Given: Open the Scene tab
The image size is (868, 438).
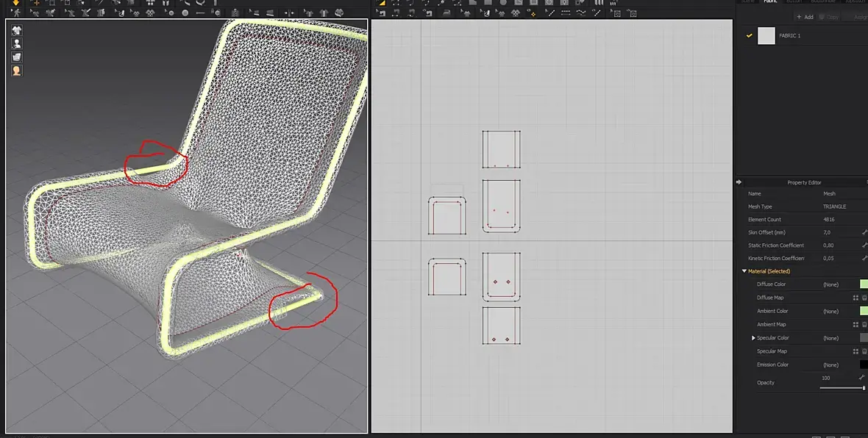Looking at the screenshot, I should point(747,1).
